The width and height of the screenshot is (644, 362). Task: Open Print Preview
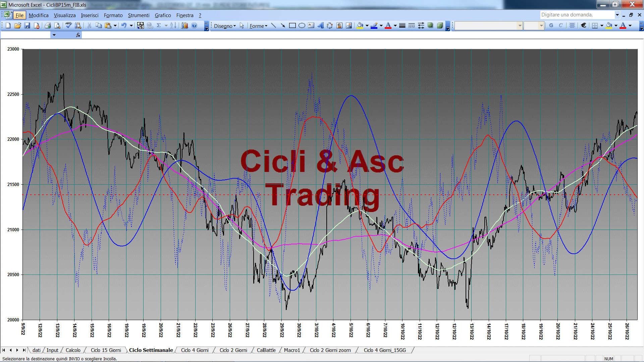pos(57,25)
